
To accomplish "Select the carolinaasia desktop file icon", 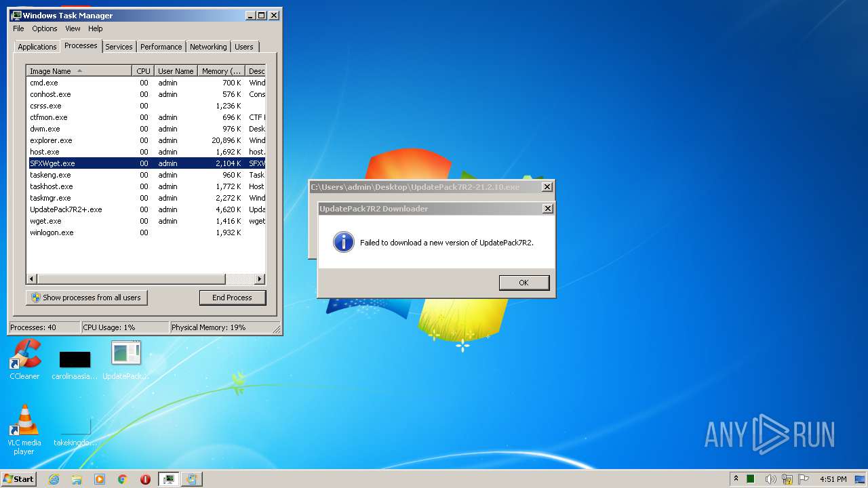I will pyautogui.click(x=75, y=365).
